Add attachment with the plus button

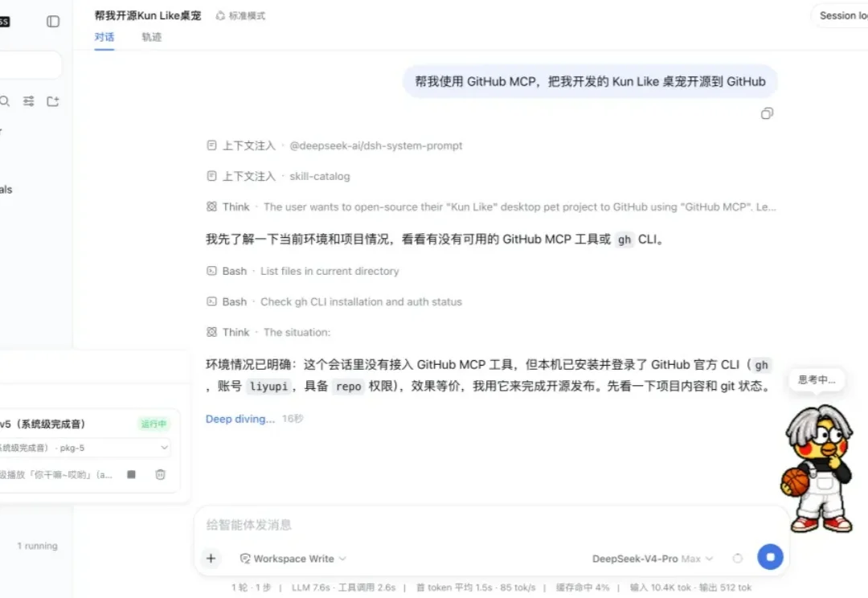(211, 558)
